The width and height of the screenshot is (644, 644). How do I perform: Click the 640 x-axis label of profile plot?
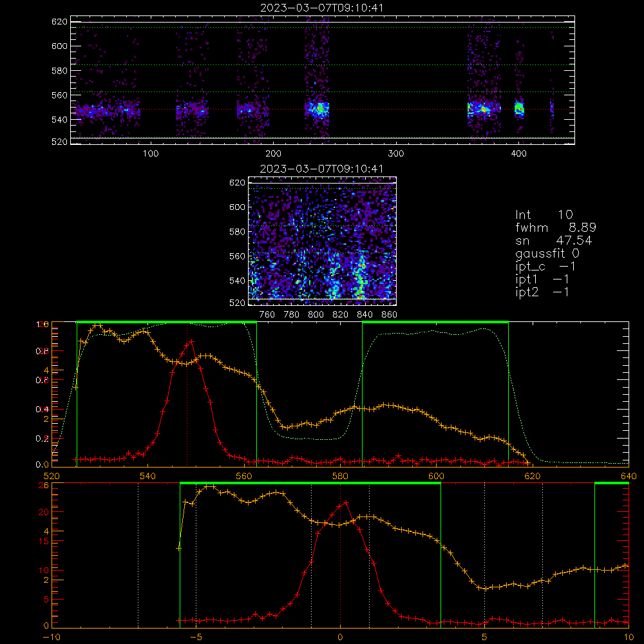[629, 476]
